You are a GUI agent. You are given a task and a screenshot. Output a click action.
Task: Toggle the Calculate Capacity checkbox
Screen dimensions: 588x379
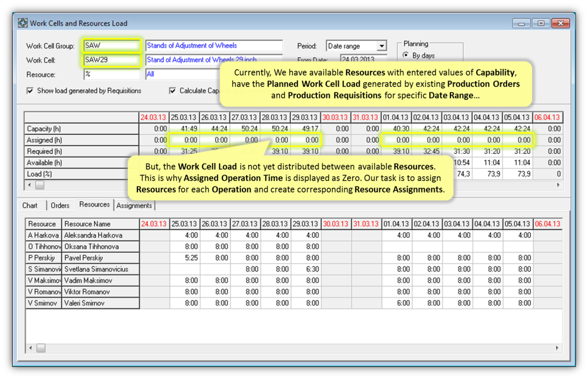click(x=172, y=91)
